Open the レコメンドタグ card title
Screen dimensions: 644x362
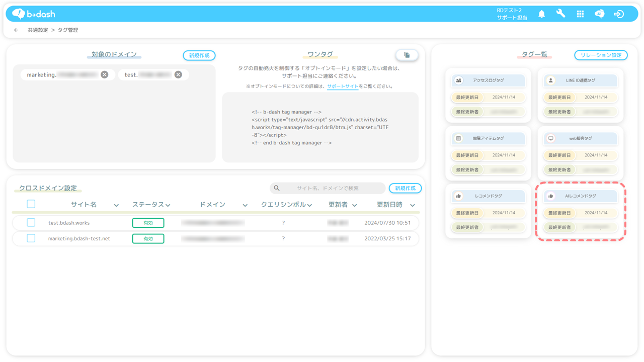489,196
